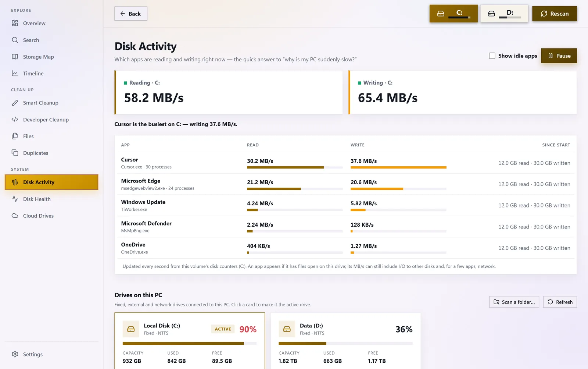Screen dimensions: 588x369
Task: Open Storage Map via its map icon
Action: [15, 57]
